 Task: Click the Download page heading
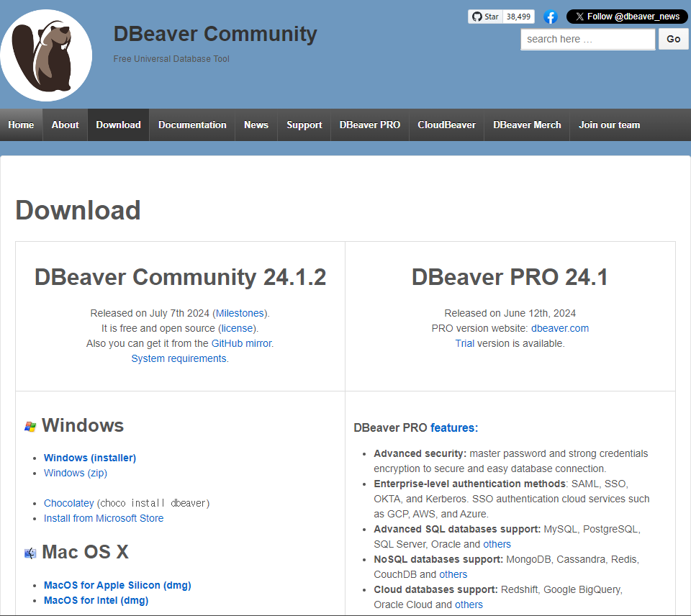(78, 210)
